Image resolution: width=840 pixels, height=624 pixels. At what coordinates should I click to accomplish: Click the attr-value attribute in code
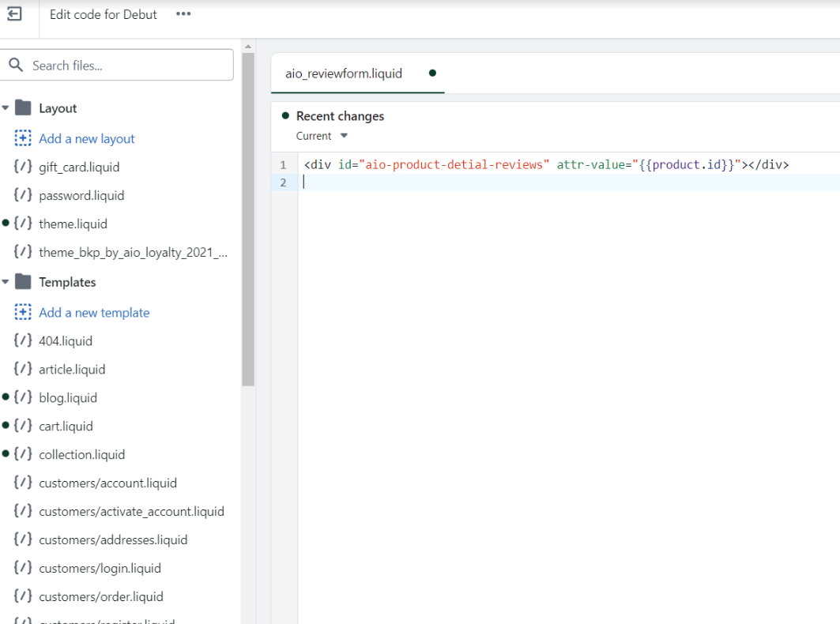click(x=591, y=164)
